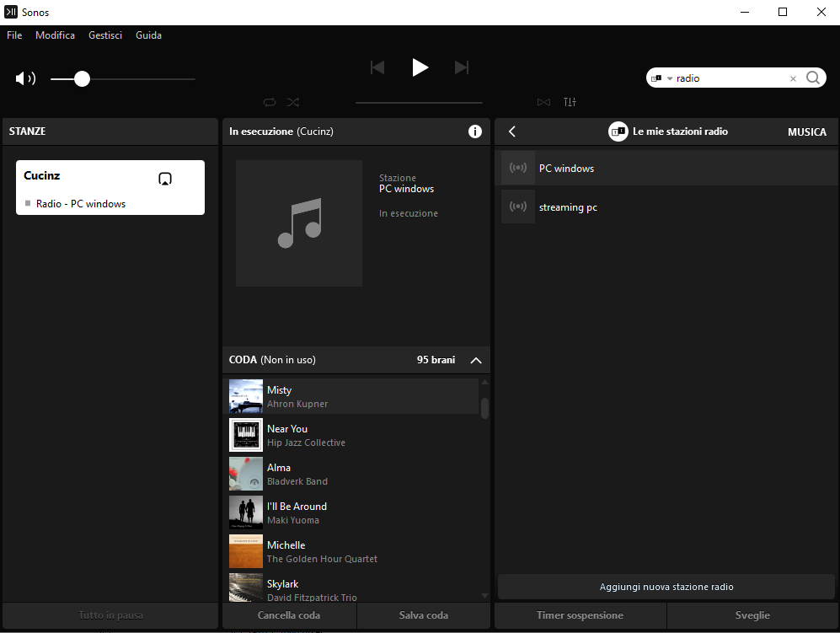Click the Stazione PC windows label
The image size is (840, 633).
(x=407, y=183)
